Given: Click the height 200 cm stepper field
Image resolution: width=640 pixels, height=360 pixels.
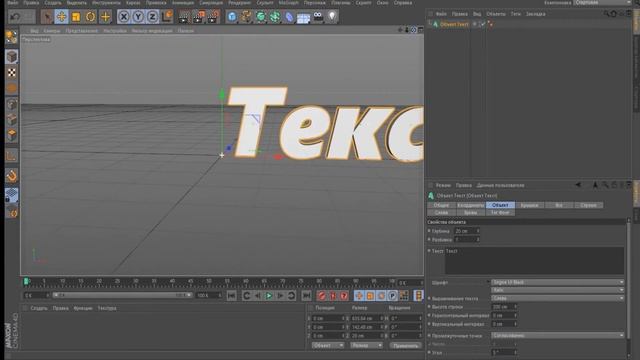Looking at the screenshot, I should (x=504, y=307).
